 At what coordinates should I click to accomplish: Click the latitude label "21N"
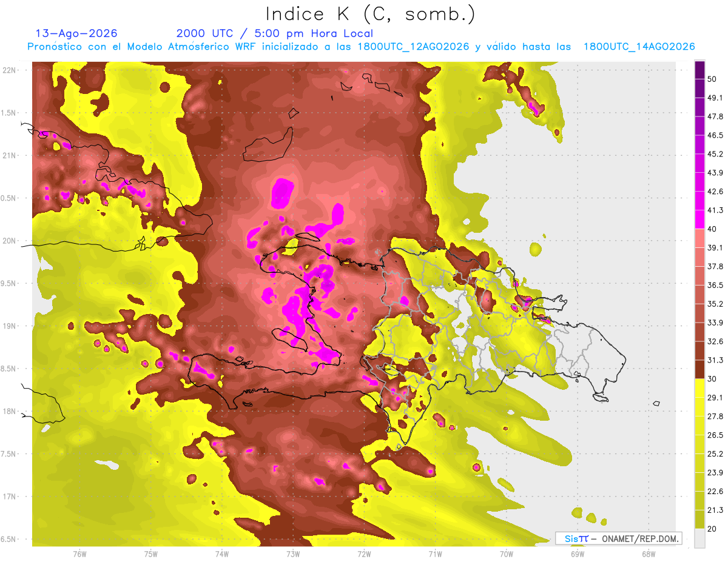(10, 156)
